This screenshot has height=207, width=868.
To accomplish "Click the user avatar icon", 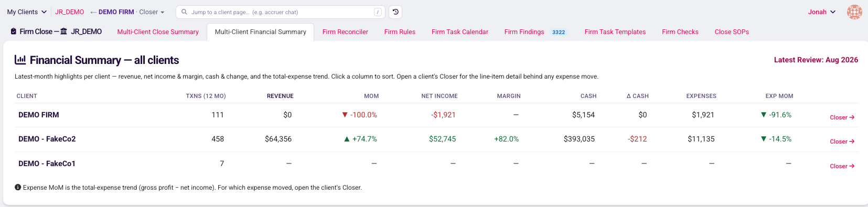I will [855, 12].
